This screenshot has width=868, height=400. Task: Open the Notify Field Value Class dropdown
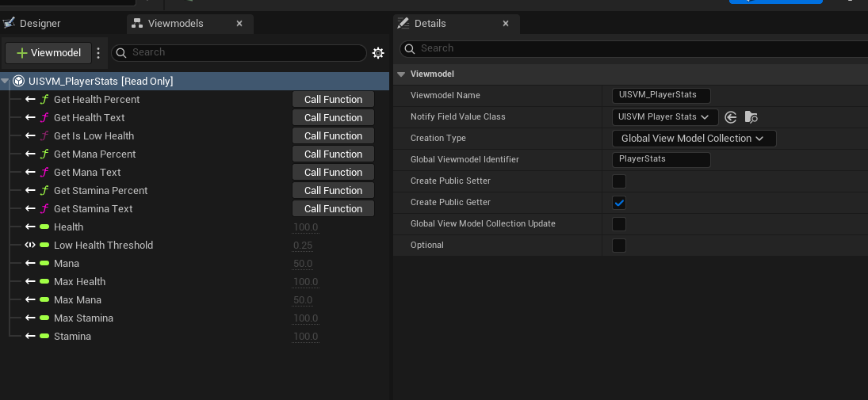click(x=665, y=116)
